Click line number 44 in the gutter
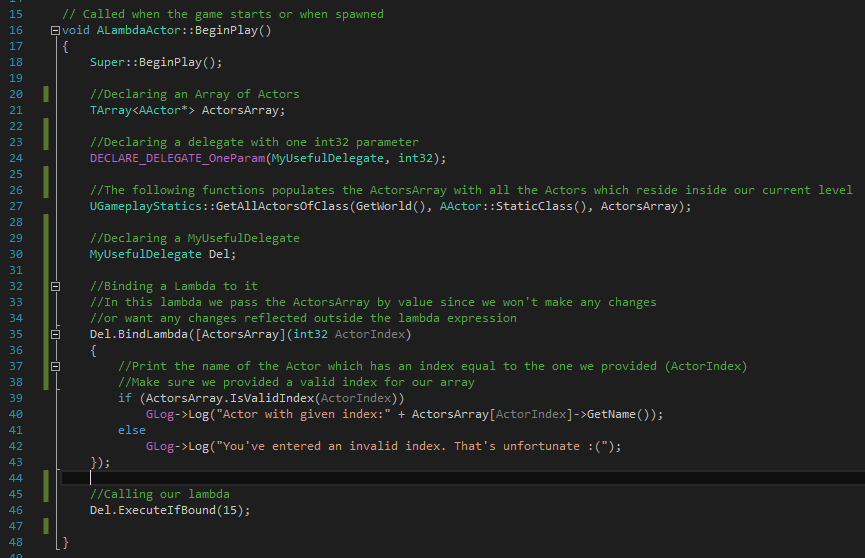This screenshot has width=865, height=558. [x=16, y=478]
